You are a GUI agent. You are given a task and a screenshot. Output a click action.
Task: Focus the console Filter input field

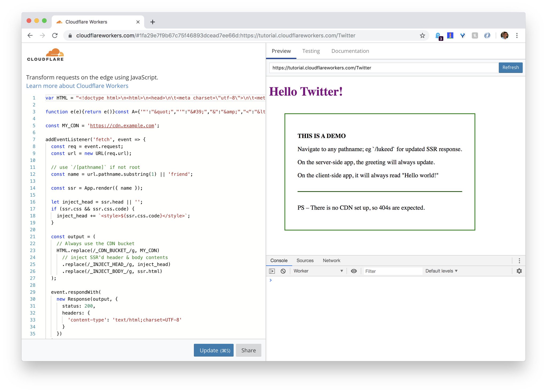tap(393, 271)
